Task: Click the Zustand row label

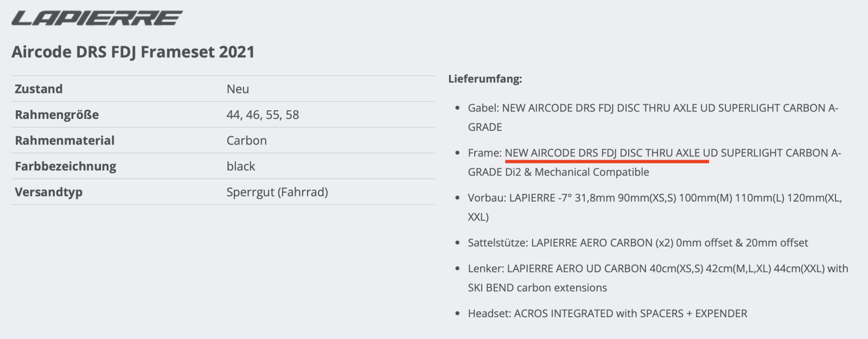Action: pos(39,89)
